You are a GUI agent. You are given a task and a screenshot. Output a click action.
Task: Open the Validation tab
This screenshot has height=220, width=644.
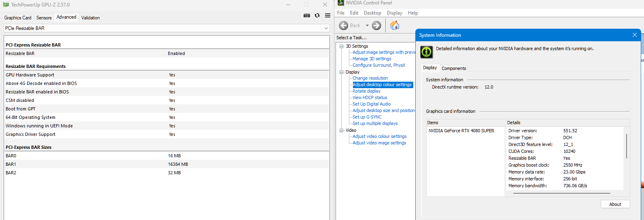pyautogui.click(x=90, y=18)
